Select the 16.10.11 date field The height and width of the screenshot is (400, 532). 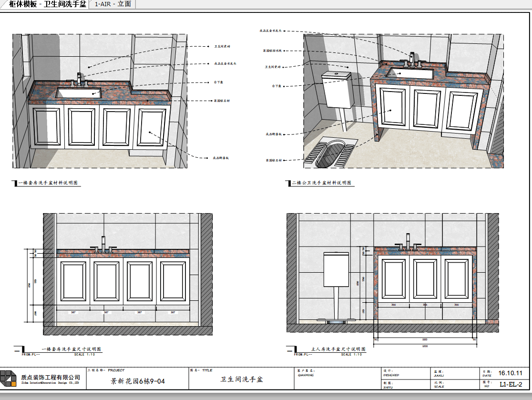510,373
